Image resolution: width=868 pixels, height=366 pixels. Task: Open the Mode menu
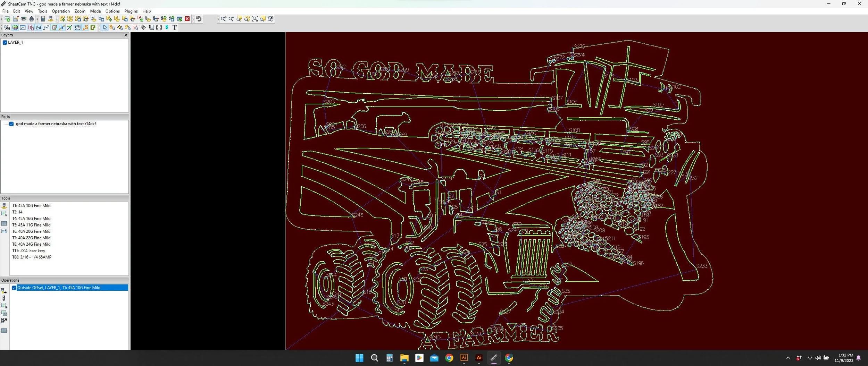click(x=95, y=11)
